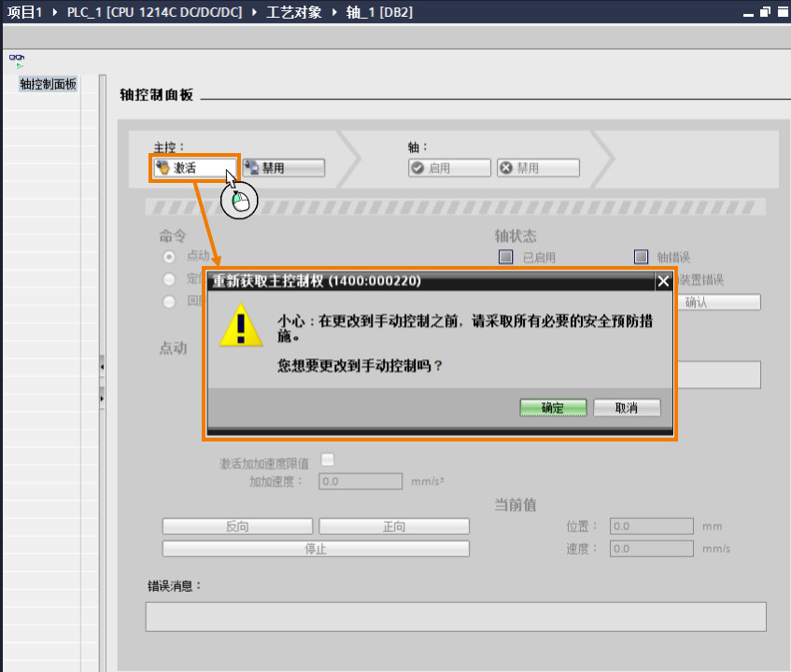Close the 重新获取主控制权 dialog with X

click(x=663, y=281)
